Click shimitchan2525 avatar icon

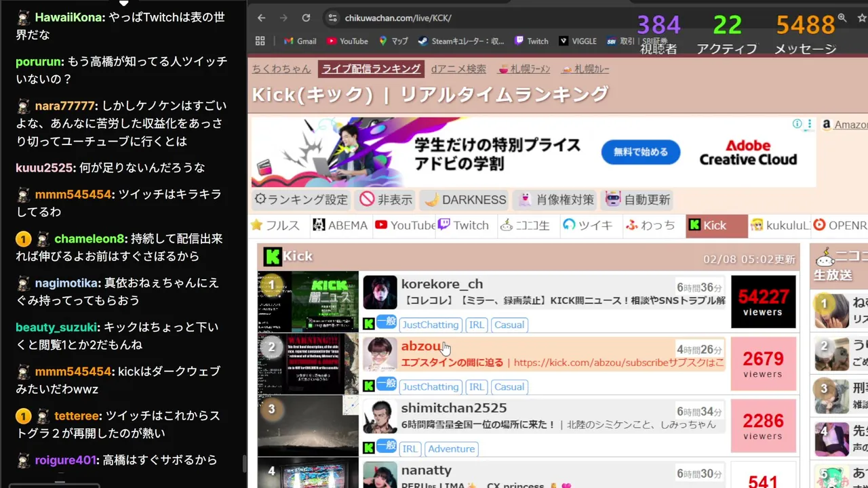pyautogui.click(x=380, y=417)
